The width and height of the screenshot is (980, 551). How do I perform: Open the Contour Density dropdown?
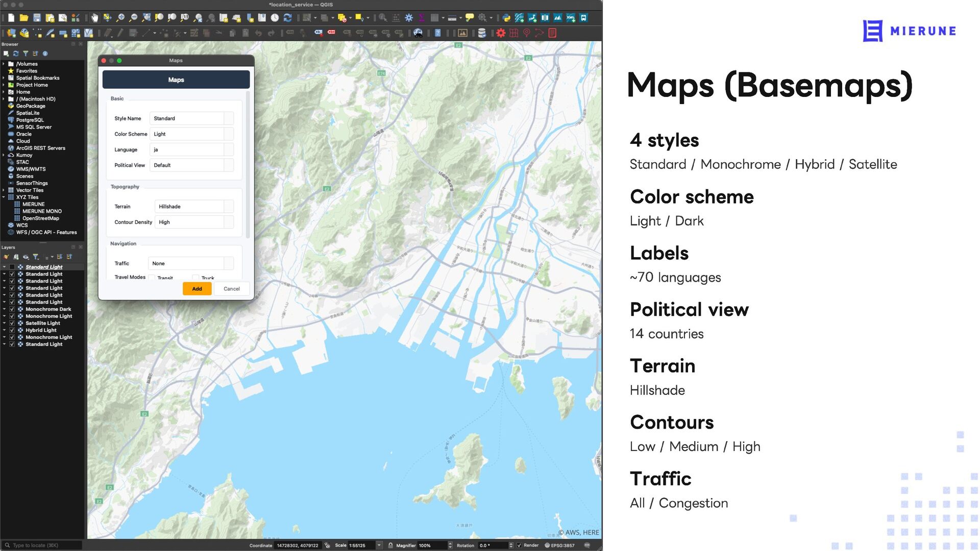pos(194,222)
